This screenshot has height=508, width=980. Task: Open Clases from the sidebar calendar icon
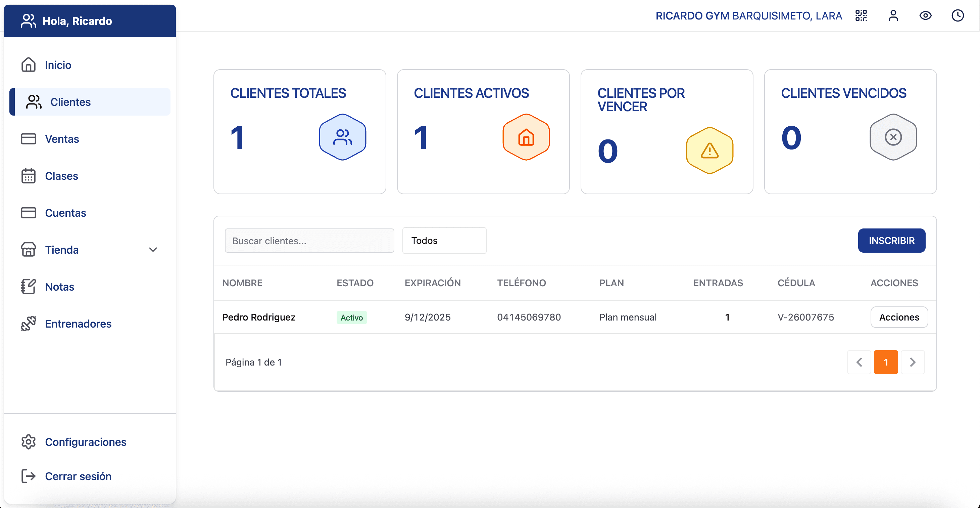[28, 176]
